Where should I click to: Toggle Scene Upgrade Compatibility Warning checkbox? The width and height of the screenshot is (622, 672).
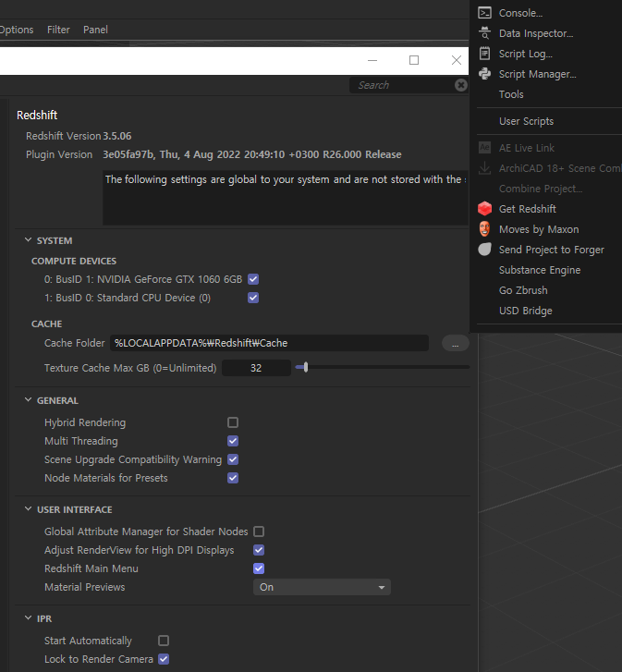(x=233, y=459)
